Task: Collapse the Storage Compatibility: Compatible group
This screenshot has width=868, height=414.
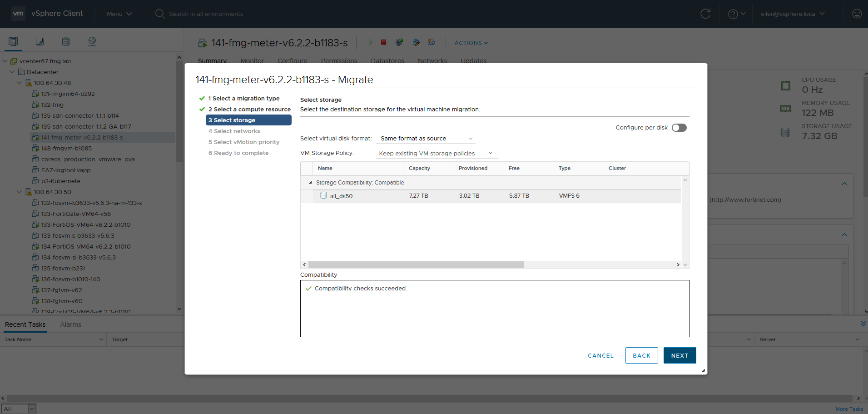Action: (311, 183)
